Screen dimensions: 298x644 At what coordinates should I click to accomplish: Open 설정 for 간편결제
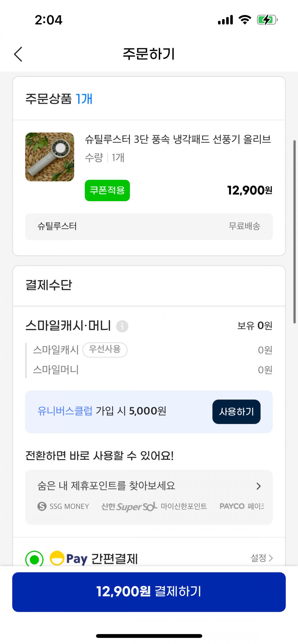coord(261,558)
